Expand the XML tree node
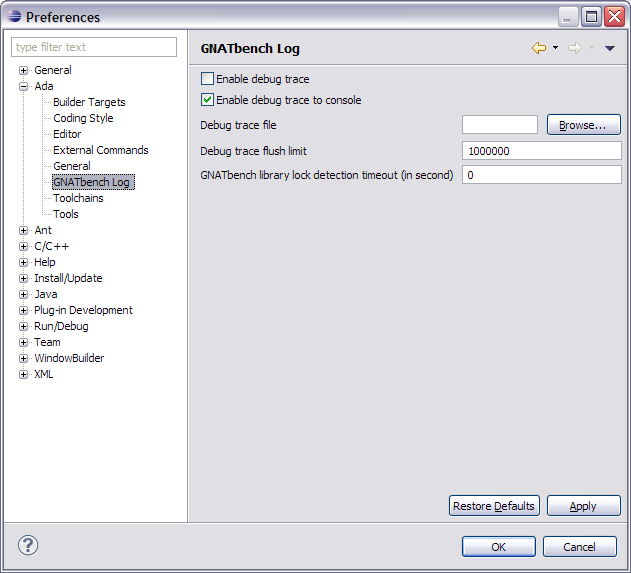Viewport: 631px width, 573px height. click(x=23, y=375)
